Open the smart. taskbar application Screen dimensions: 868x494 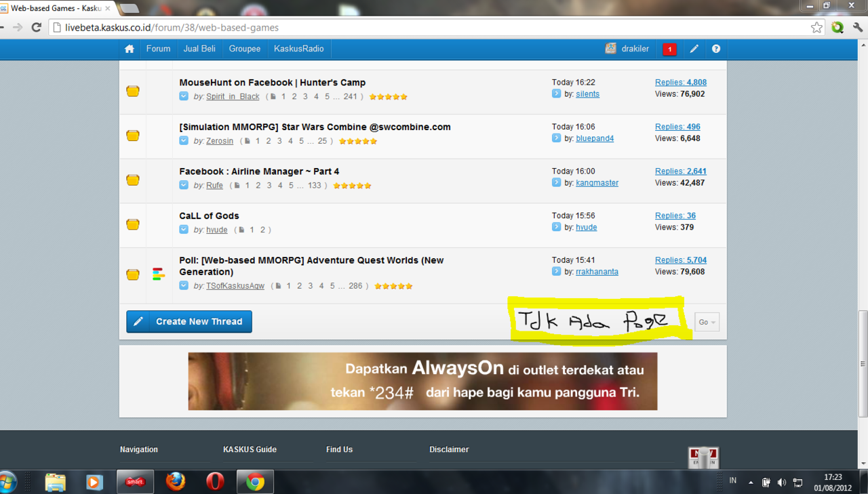(135, 482)
